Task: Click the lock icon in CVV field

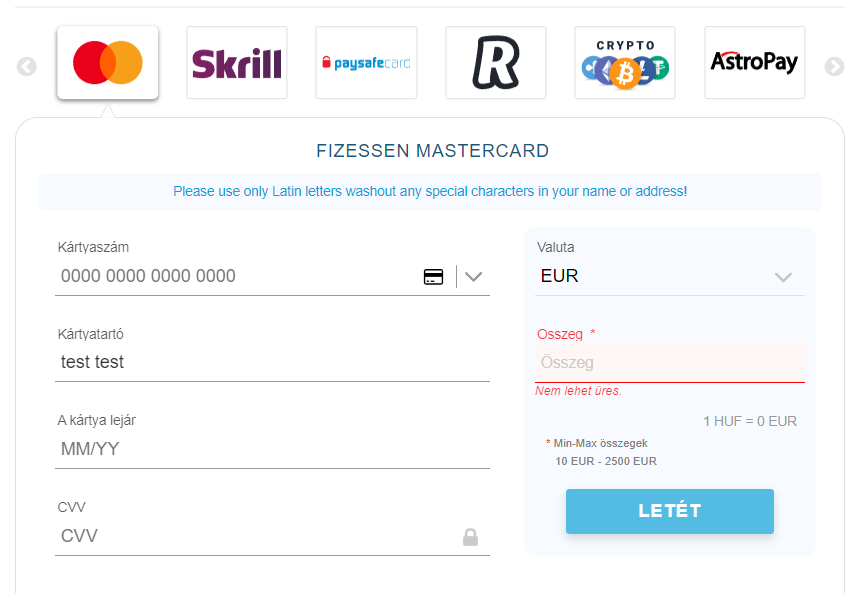Action: [471, 537]
